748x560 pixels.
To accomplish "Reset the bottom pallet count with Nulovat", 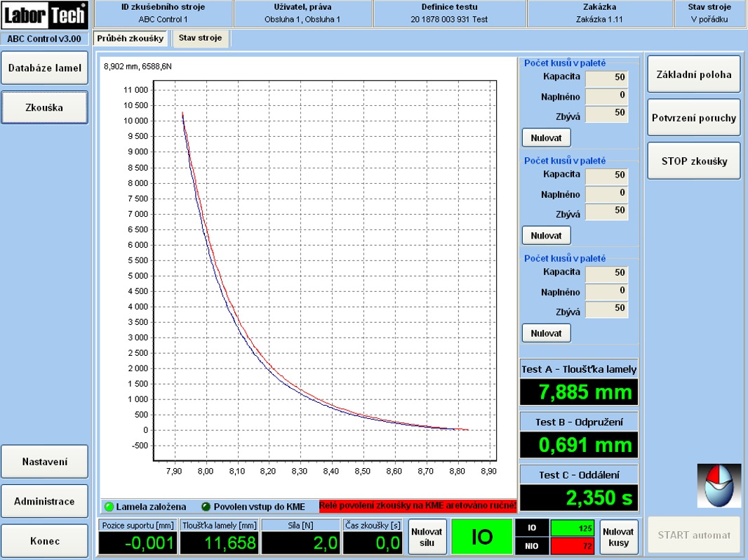I will pyautogui.click(x=546, y=333).
